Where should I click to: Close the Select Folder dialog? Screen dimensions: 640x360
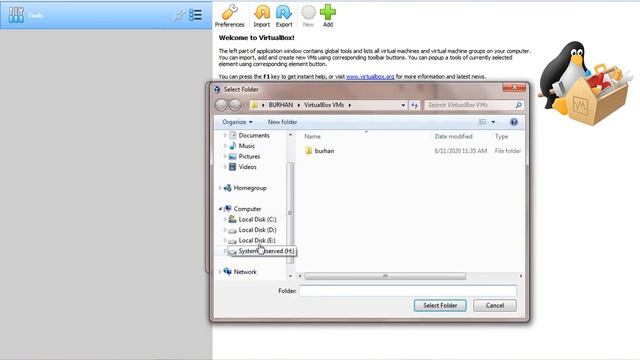[x=514, y=87]
